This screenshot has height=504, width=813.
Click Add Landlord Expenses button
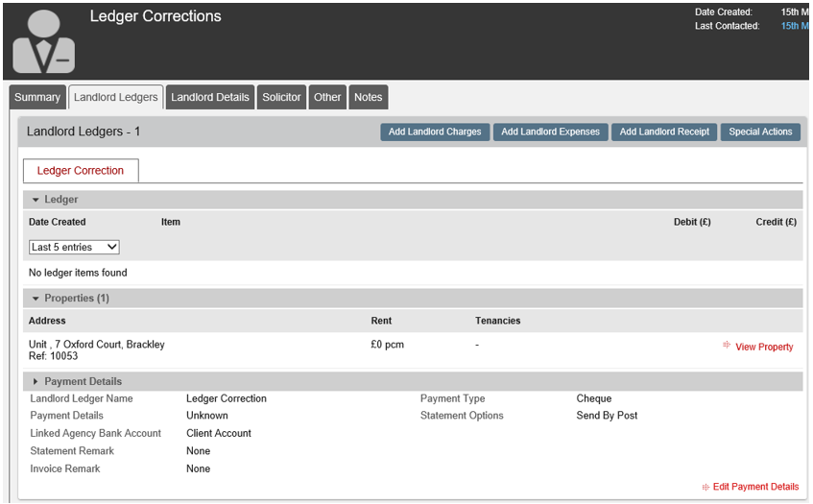pyautogui.click(x=550, y=132)
